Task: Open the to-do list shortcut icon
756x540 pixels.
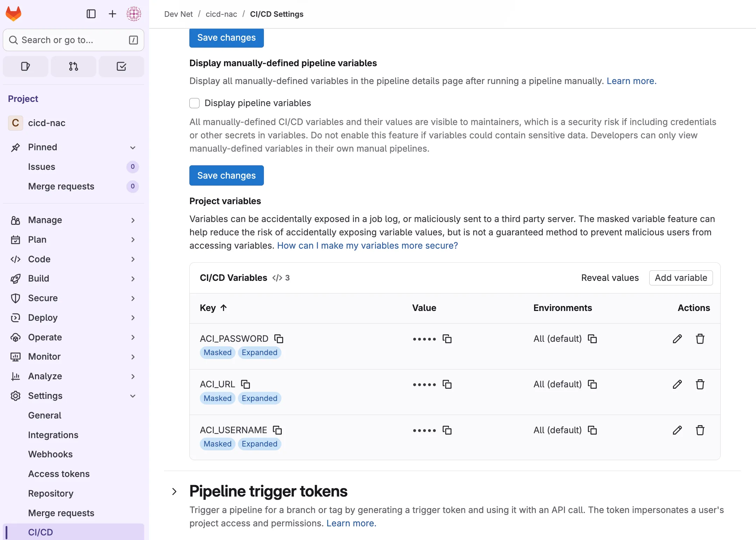Action: click(x=121, y=67)
